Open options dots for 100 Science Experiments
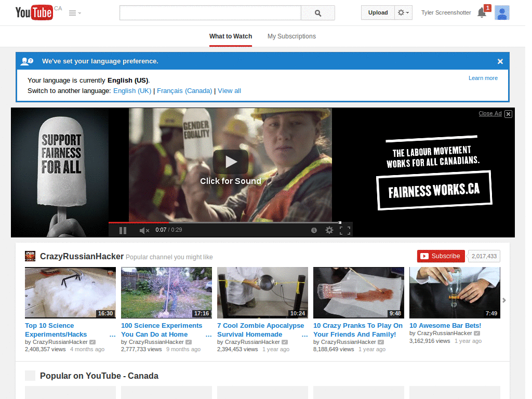Viewport: 532px width, 399px height. [209, 336]
